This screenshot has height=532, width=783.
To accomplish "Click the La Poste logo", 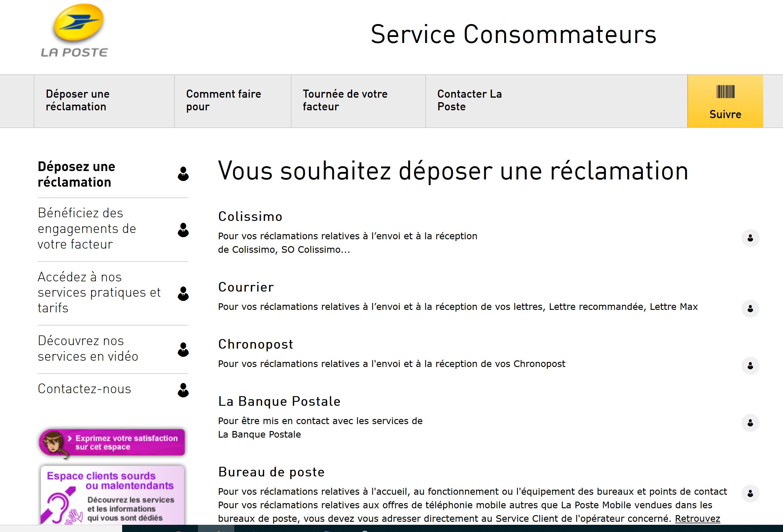I will tap(76, 31).
